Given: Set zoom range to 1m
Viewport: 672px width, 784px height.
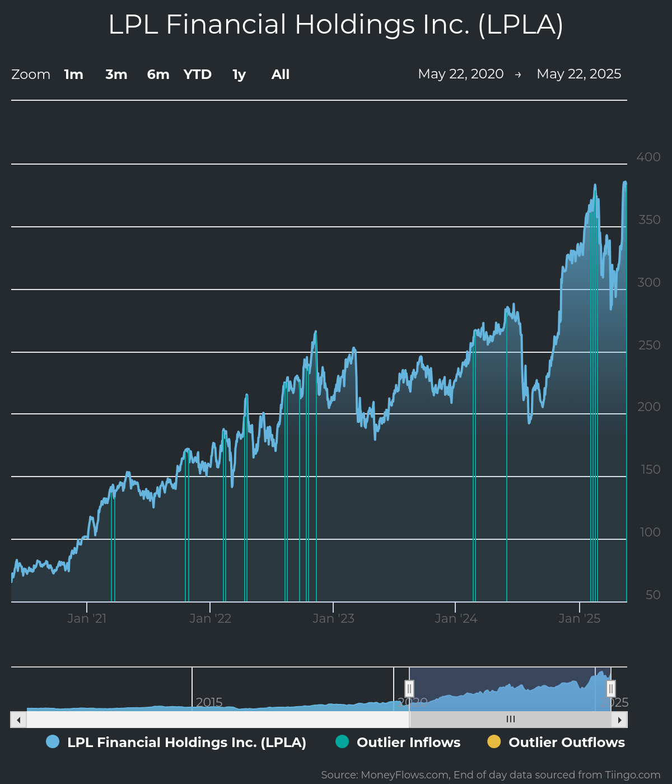Looking at the screenshot, I should coord(73,74).
